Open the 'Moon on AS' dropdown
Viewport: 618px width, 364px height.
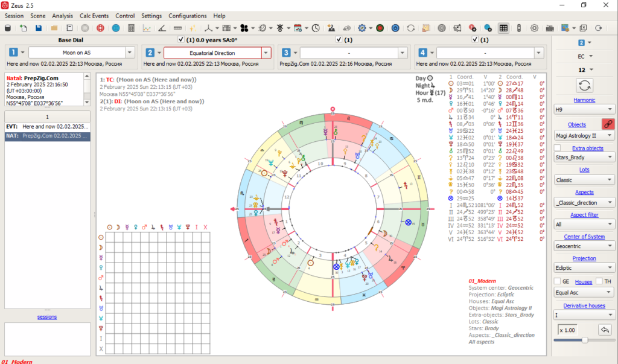tap(130, 53)
